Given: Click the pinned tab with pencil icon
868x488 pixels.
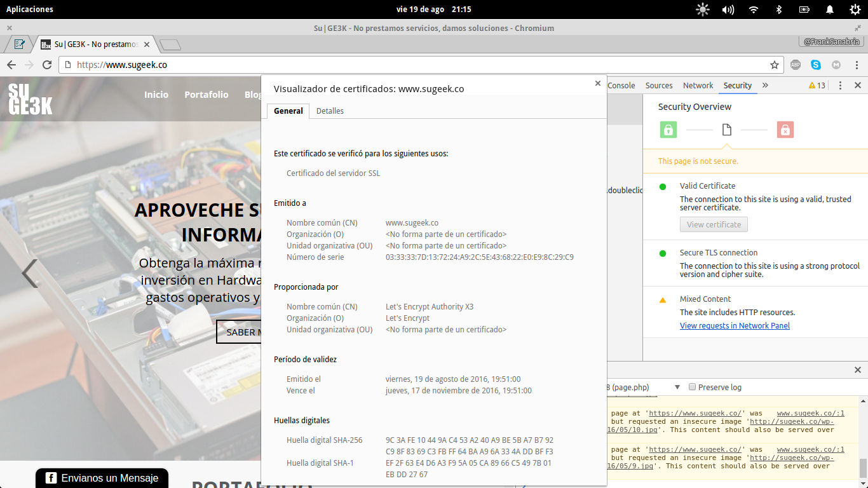Looking at the screenshot, I should (20, 44).
